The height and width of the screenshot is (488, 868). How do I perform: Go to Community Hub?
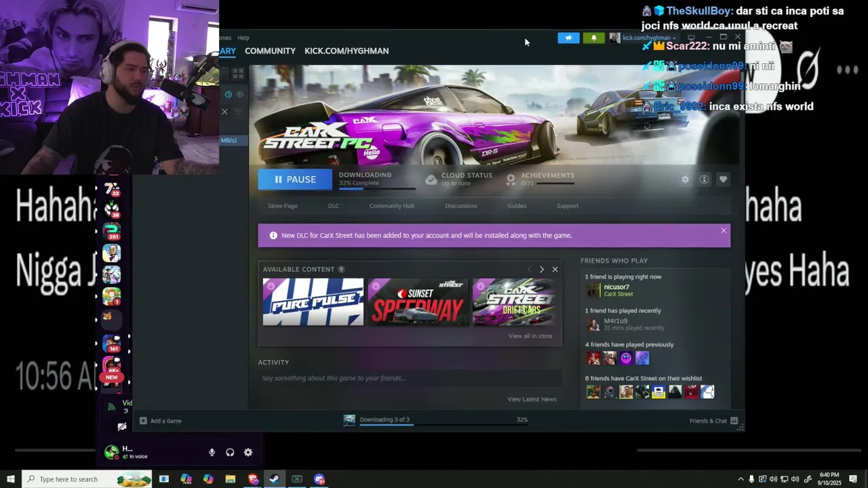coord(392,206)
